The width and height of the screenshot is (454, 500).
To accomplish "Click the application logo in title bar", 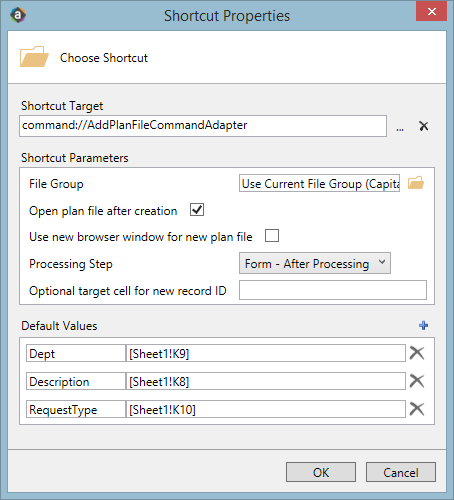I will [18, 15].
